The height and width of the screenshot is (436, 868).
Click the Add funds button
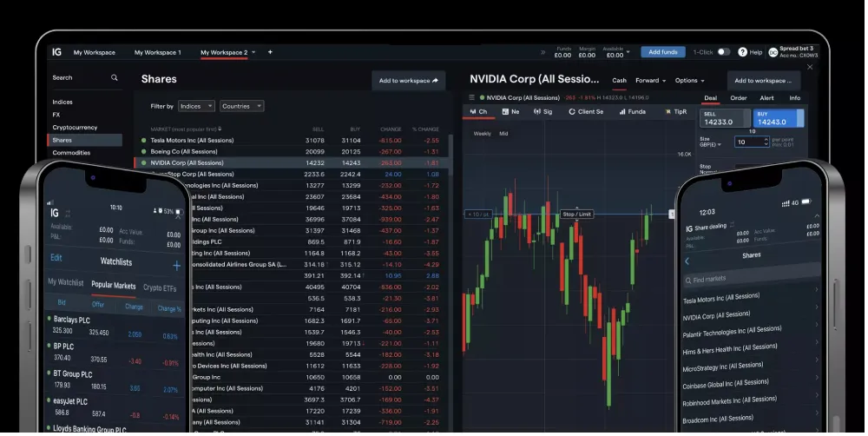pyautogui.click(x=663, y=52)
